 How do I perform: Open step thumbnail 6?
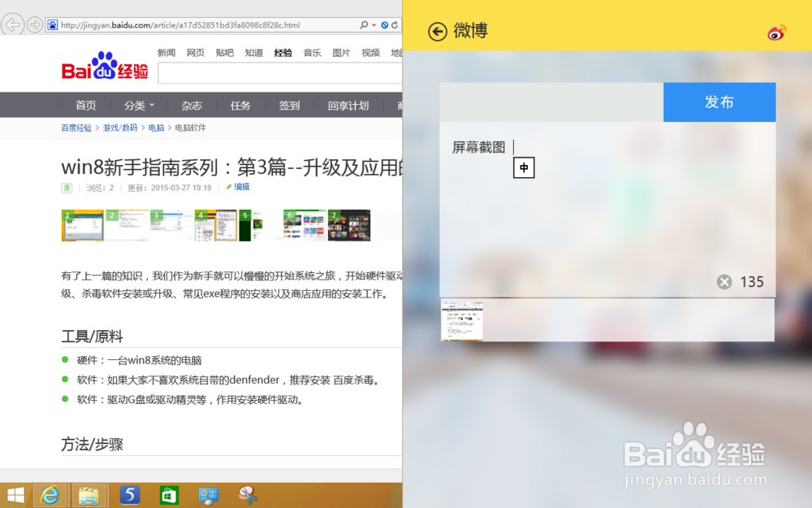point(305,225)
